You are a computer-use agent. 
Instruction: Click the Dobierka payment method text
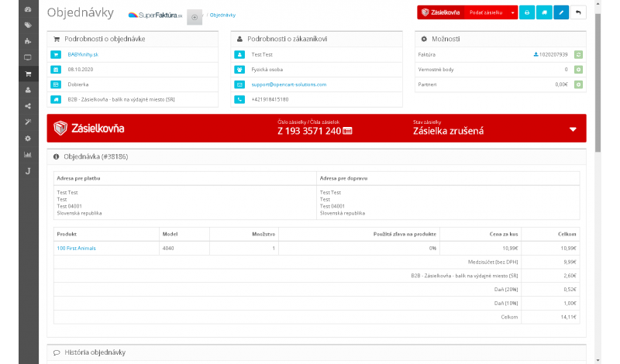pyautogui.click(x=78, y=84)
